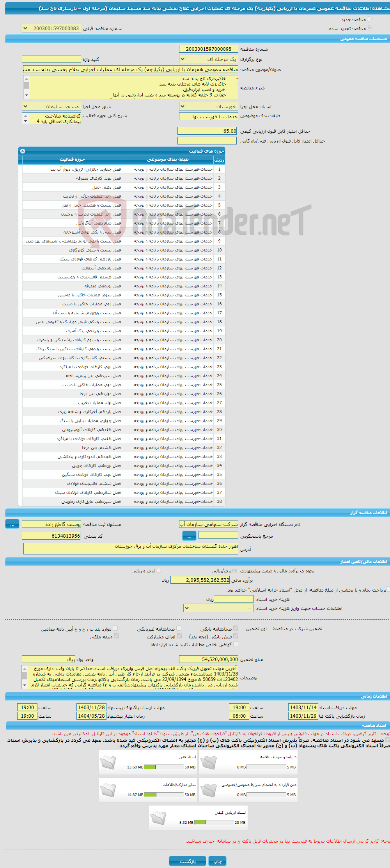This screenshot has width=390, height=868.
Task: Toggle the اسناد خزانه اسلامی payment checkbox
Action: click(x=388, y=589)
